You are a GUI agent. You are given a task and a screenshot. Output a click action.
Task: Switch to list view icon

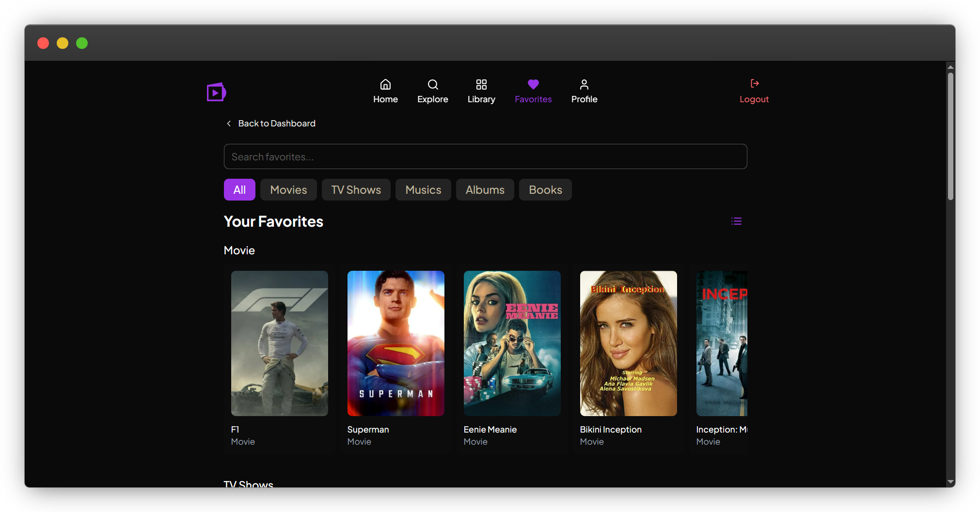point(736,221)
